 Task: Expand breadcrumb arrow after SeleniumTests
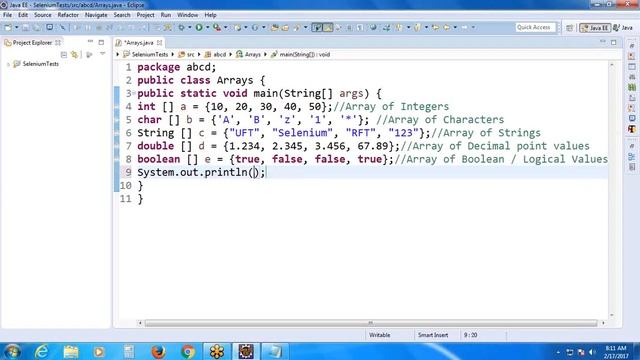pos(173,54)
